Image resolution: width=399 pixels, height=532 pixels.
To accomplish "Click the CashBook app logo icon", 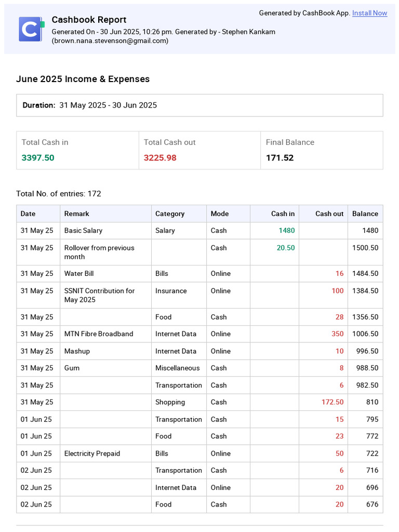I will click(32, 29).
